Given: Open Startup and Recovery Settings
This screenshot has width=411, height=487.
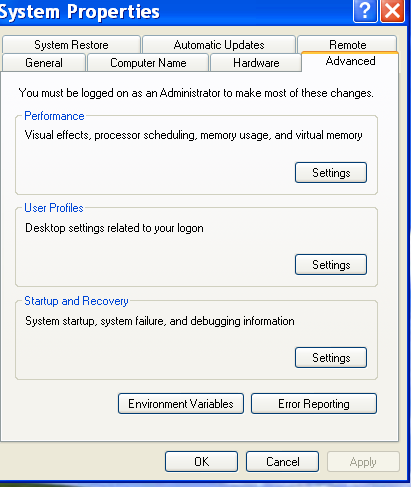Looking at the screenshot, I should [331, 358].
